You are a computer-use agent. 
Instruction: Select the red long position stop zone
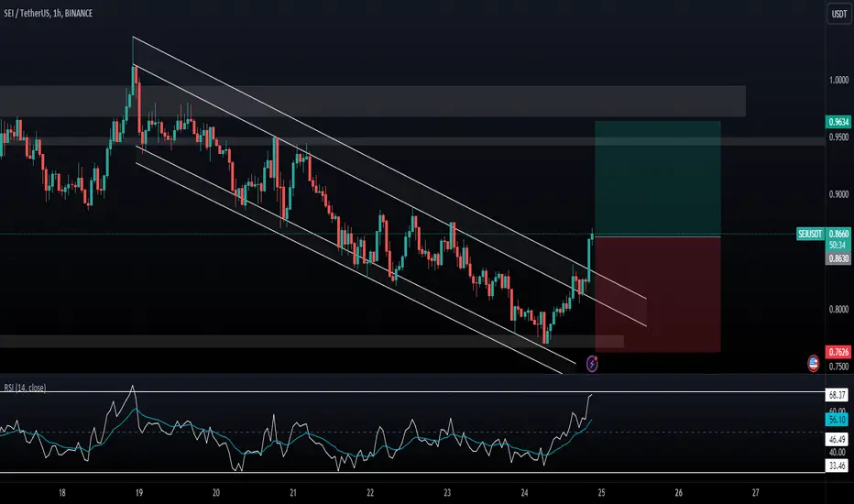click(x=657, y=294)
